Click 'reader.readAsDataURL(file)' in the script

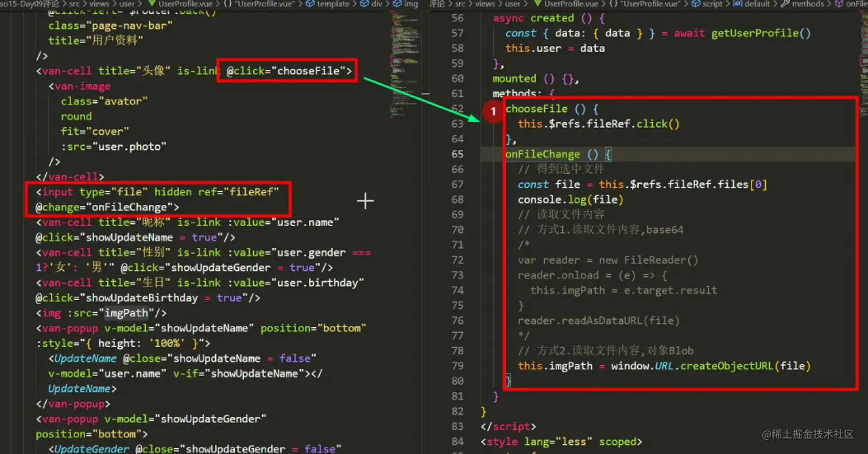[599, 320]
